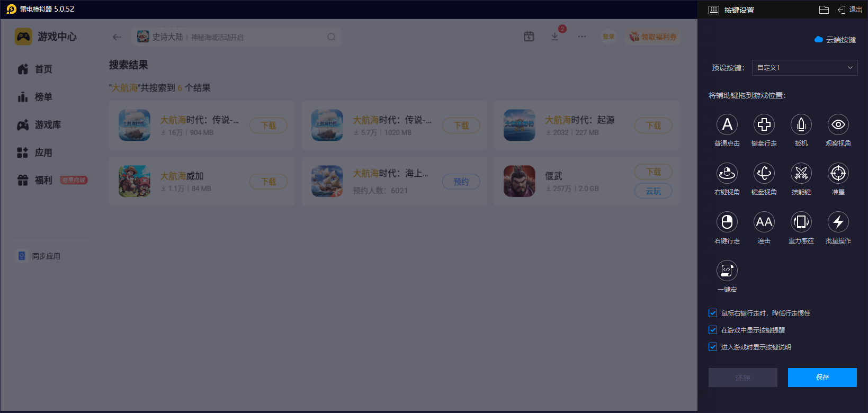Click the 电竞商城 badge beside 福利

coord(74,180)
